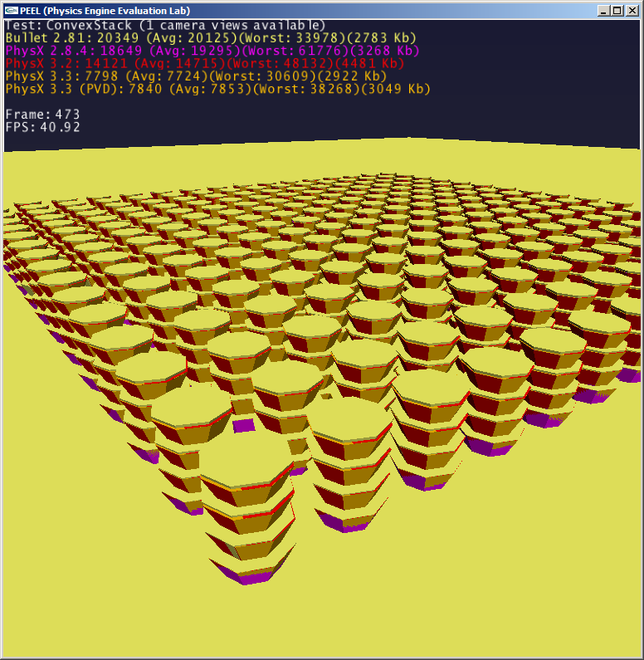Minimize the PEEL window

(603, 11)
